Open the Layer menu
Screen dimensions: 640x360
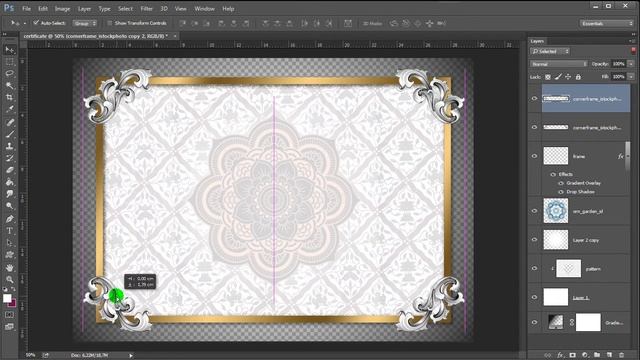(84, 9)
